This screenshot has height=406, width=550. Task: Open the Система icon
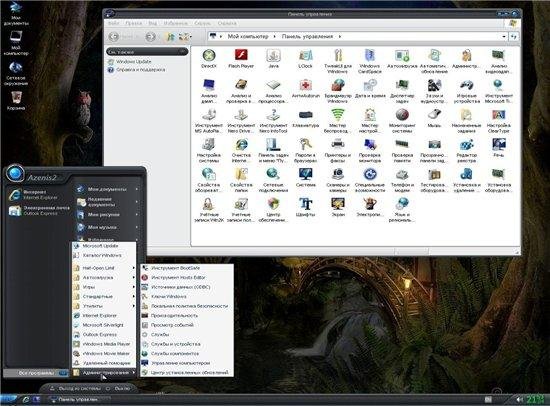[306, 178]
